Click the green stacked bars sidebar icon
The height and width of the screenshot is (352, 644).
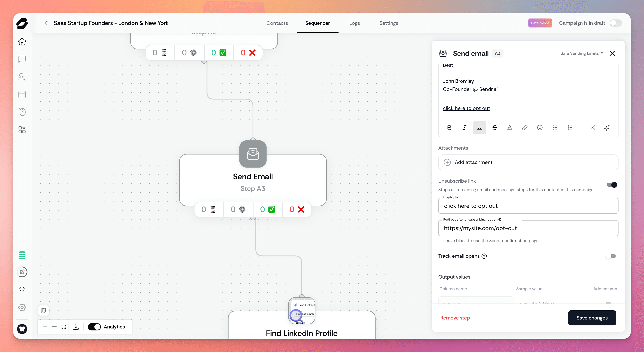pos(22,255)
